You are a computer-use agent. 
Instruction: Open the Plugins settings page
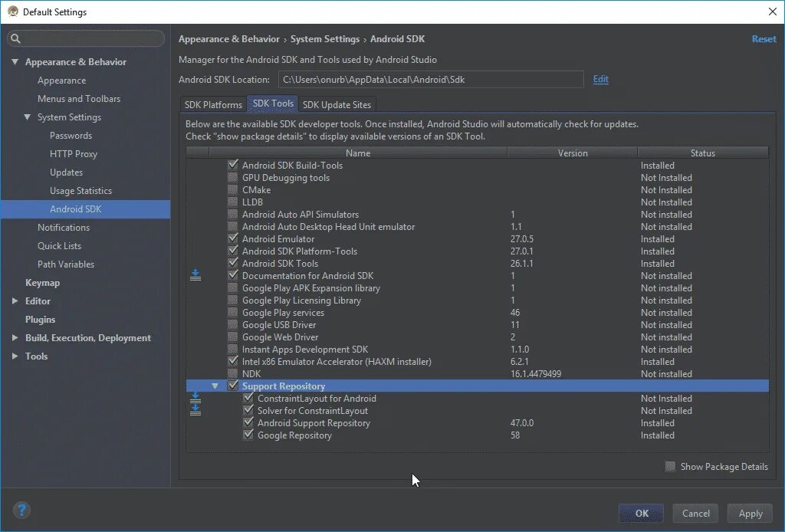pyautogui.click(x=41, y=320)
